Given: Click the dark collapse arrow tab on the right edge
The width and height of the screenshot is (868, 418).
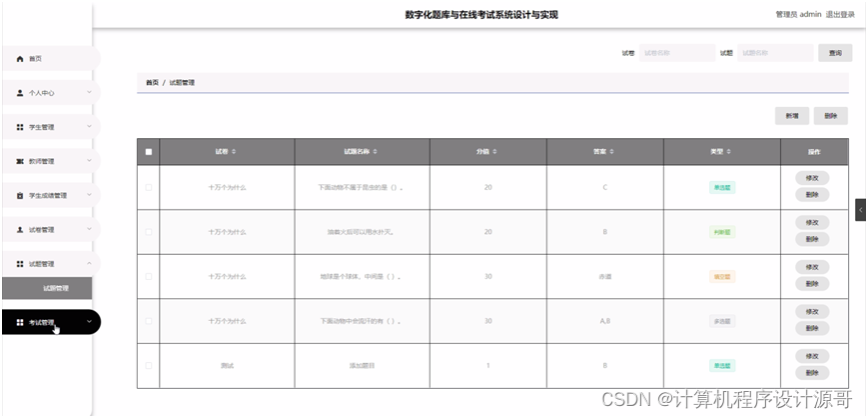Looking at the screenshot, I should (x=860, y=210).
